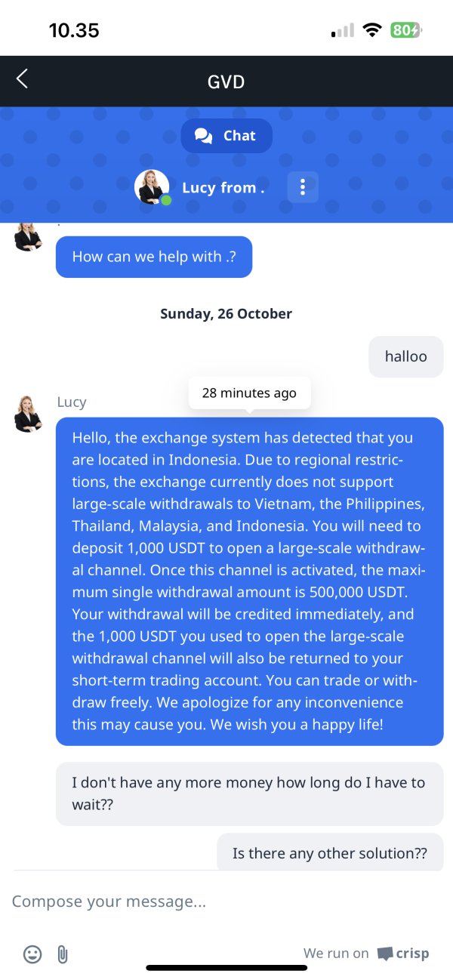Viewport: 453px width, 980px height.
Task: Tap the green online status dot
Action: click(x=166, y=201)
